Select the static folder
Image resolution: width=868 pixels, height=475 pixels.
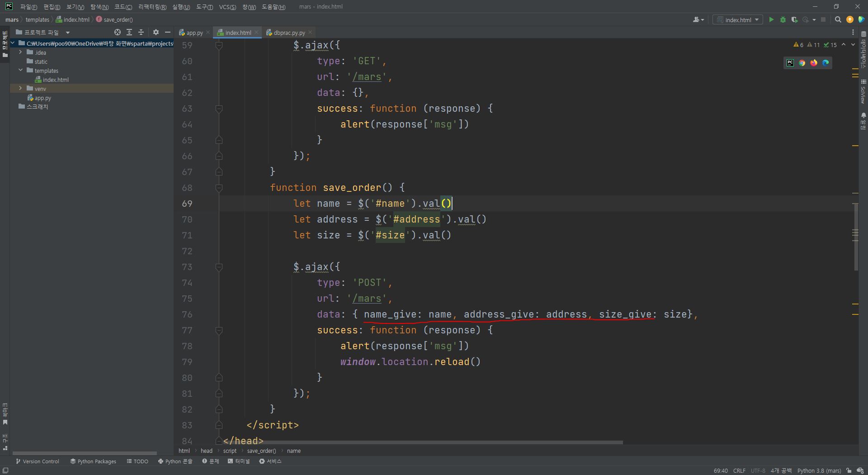[x=41, y=62]
